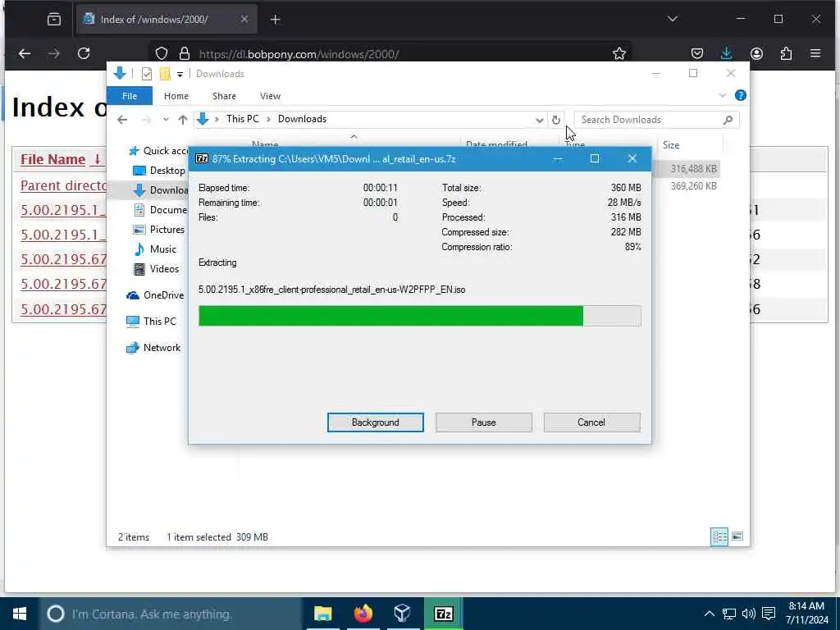Select Quick access in navigation pane
The width and height of the screenshot is (840, 630).
(158, 151)
